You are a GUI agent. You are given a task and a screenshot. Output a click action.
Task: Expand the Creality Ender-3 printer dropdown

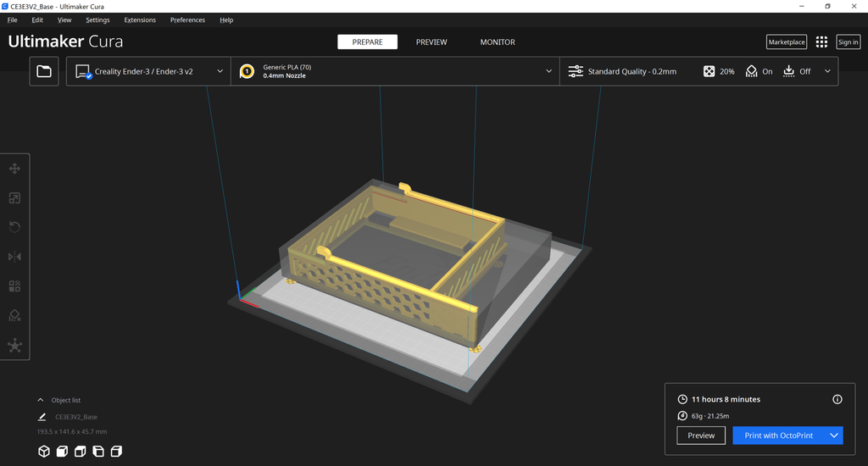(x=220, y=71)
